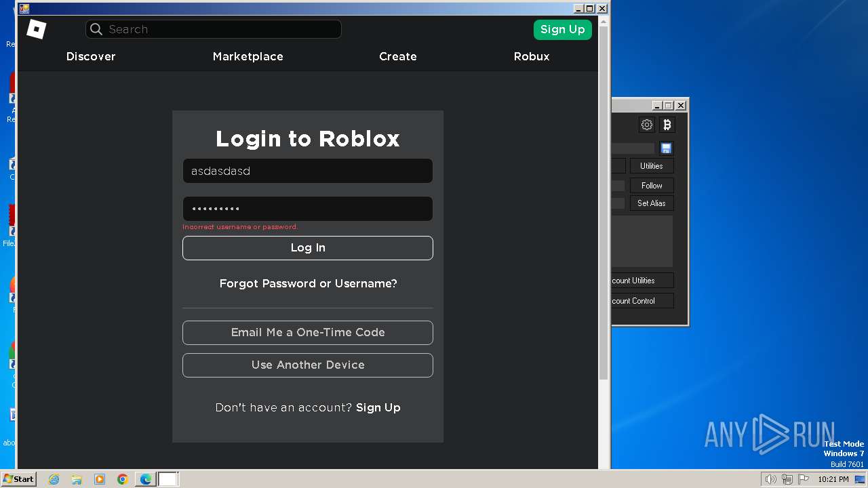Click description text box in account manager
Image resolution: width=868 pixels, height=488 pixels.
(642, 241)
